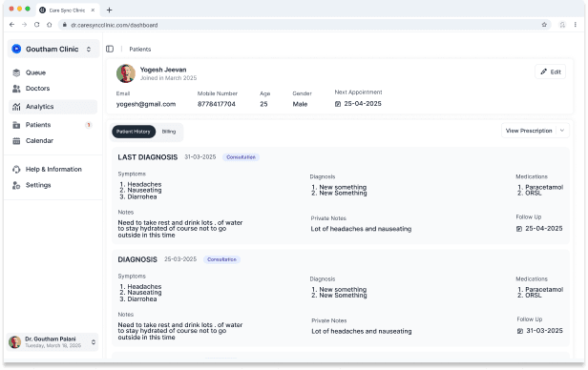Select the Analytics chart icon
Viewport: 588px width, 370px height.
[16, 107]
